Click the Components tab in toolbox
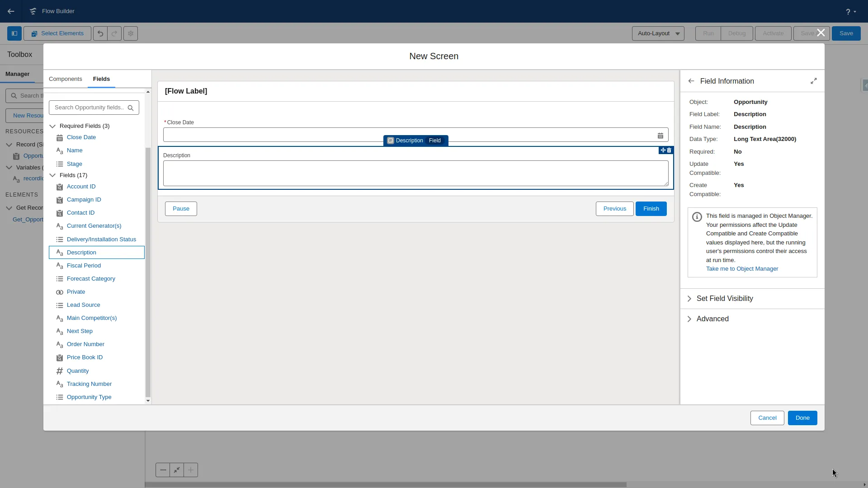868x488 pixels. click(66, 79)
